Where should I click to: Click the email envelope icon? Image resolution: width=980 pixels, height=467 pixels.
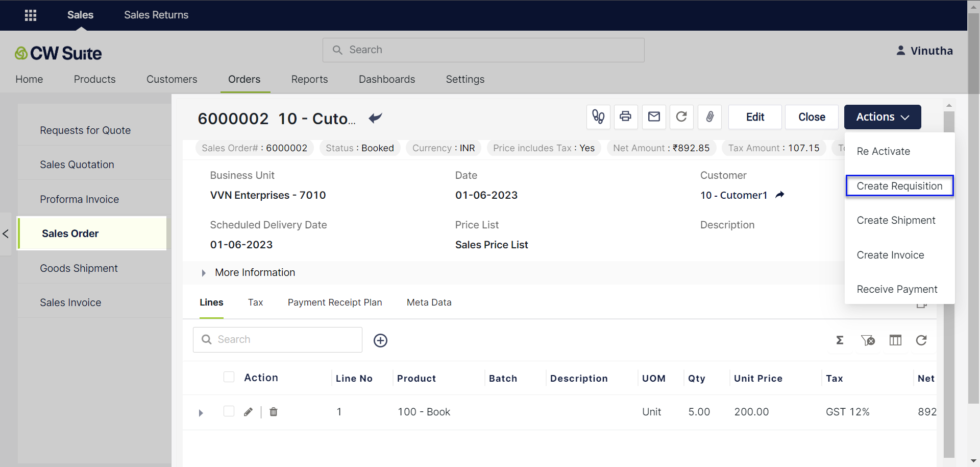point(654,117)
